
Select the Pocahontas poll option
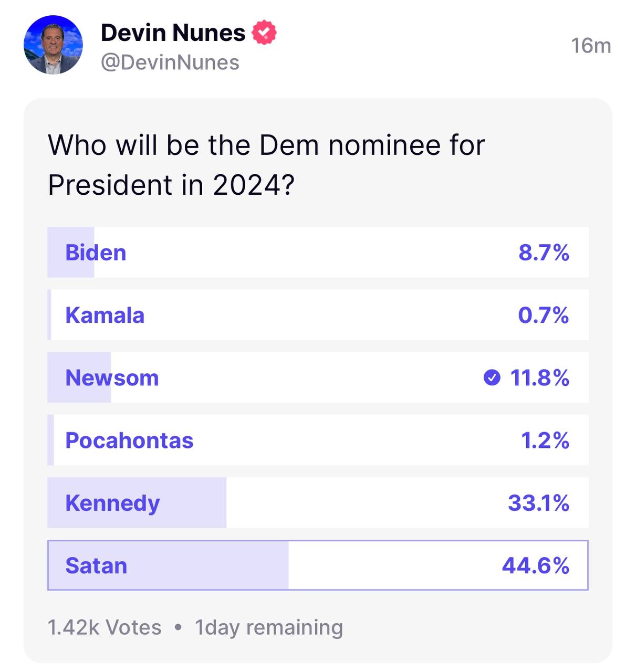tap(318, 440)
